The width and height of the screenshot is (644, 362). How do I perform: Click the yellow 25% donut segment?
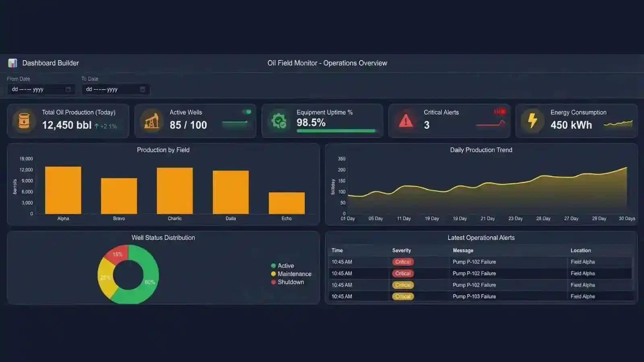(105, 278)
